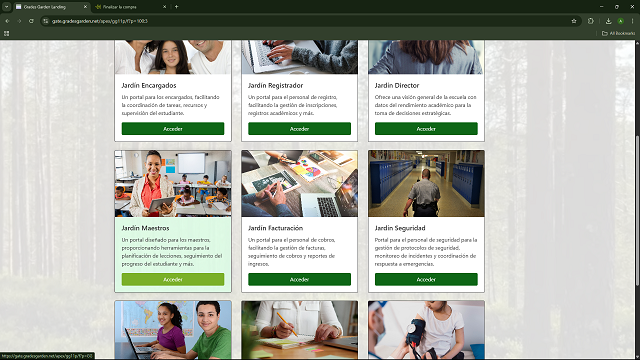Access the Jardín Registrador portal
This screenshot has height=360, width=640.
[299, 129]
